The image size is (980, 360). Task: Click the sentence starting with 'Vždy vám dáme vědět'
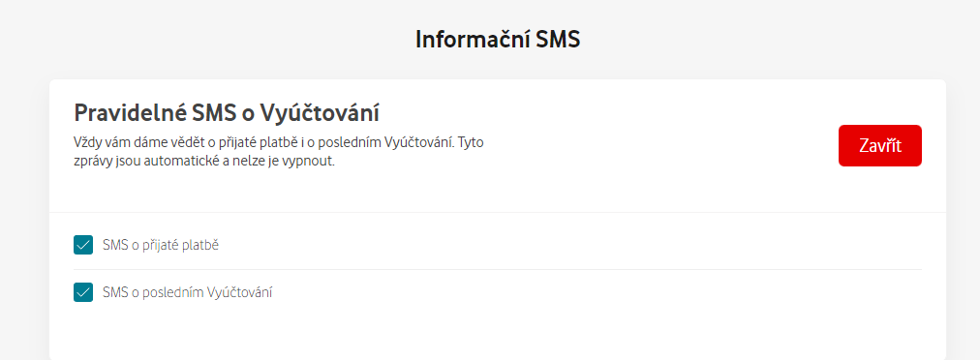pos(261,142)
